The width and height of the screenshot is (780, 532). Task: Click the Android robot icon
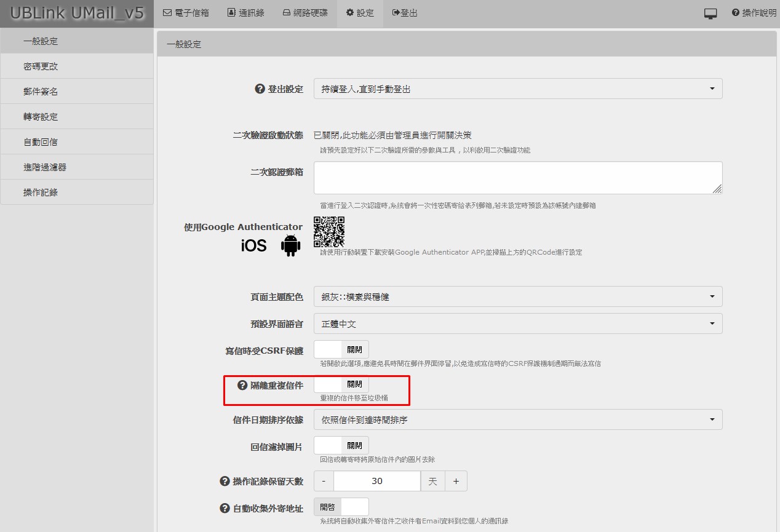(290, 245)
